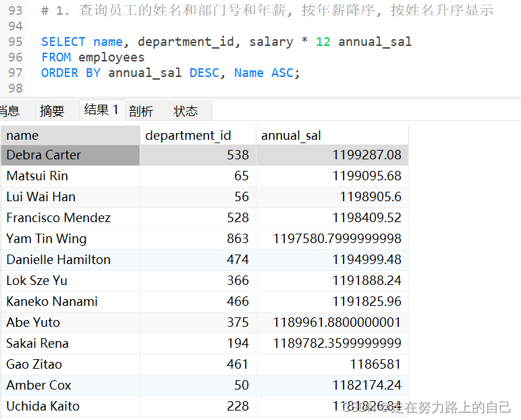
Task: Select the Matsui Rin name cell
Action: (70, 176)
